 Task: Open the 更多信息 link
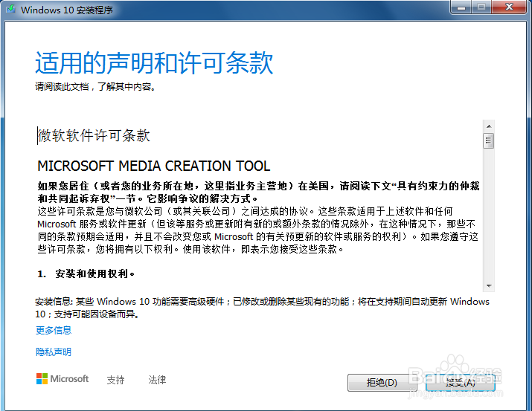[54, 330]
